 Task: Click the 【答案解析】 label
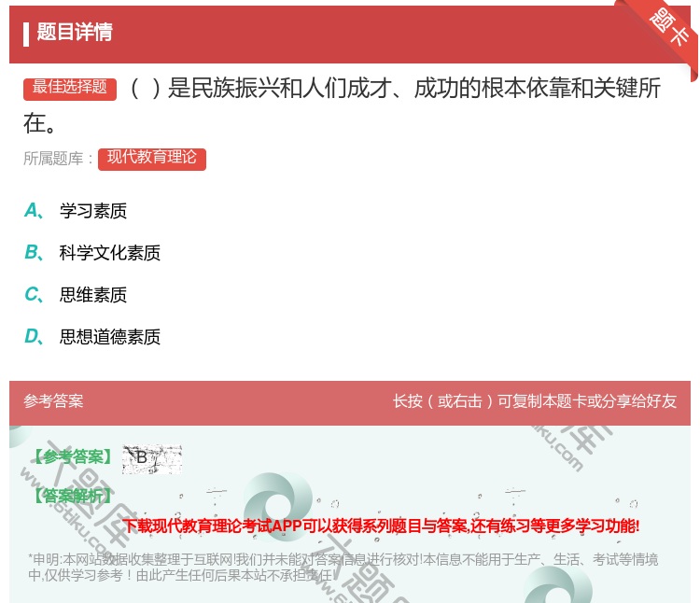(73, 496)
